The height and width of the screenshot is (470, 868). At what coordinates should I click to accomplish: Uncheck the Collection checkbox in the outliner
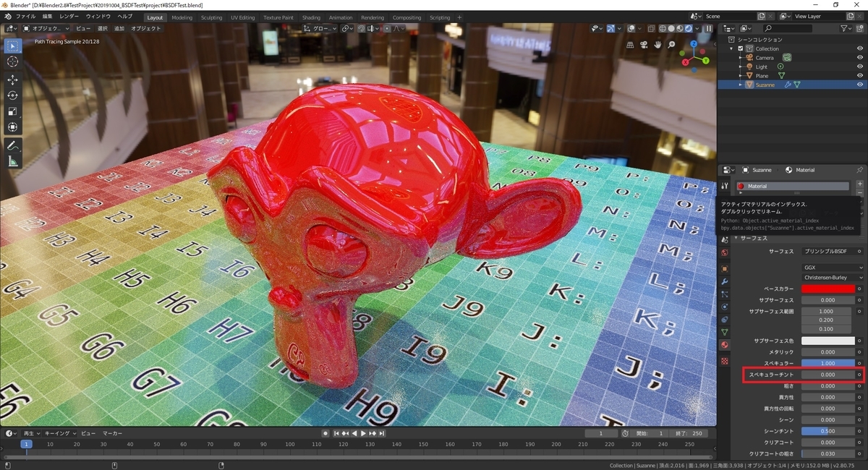coord(740,48)
